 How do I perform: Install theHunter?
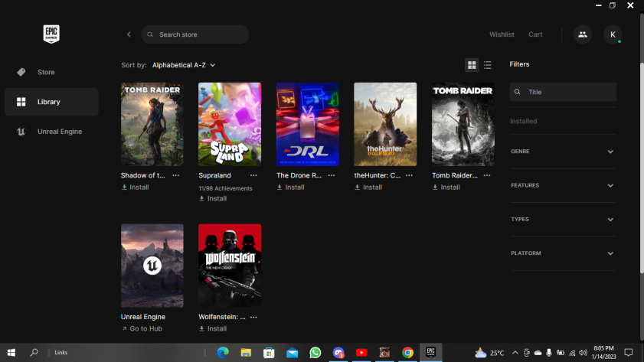(368, 188)
